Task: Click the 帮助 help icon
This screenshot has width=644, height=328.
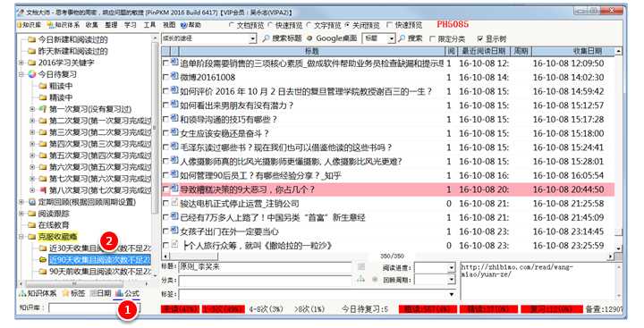Action: click(x=183, y=25)
